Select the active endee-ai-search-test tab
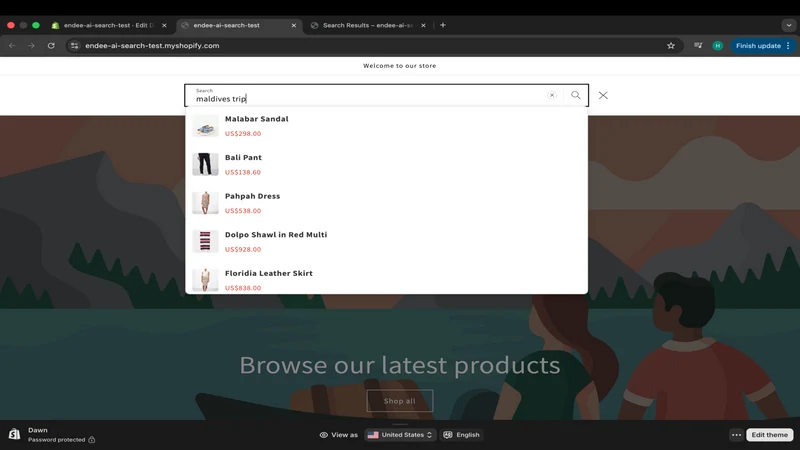The width and height of the screenshot is (800, 450). click(227, 25)
